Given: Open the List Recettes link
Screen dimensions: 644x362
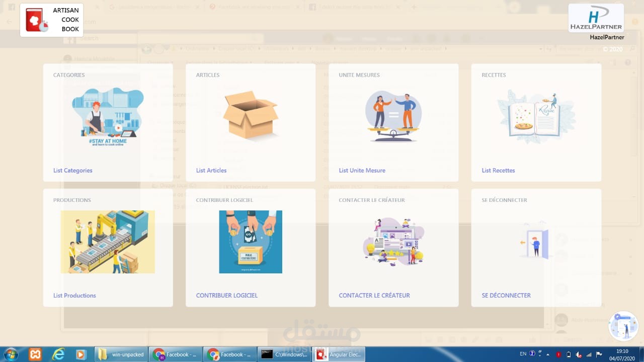Looking at the screenshot, I should click(498, 170).
